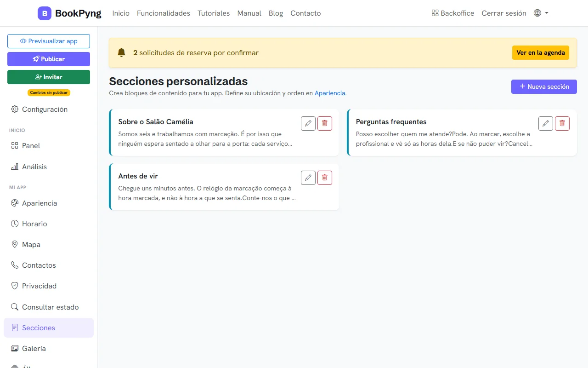Image resolution: width=588 pixels, height=368 pixels.
Task: Open Privacidad in the sidebar
Action: click(49, 286)
